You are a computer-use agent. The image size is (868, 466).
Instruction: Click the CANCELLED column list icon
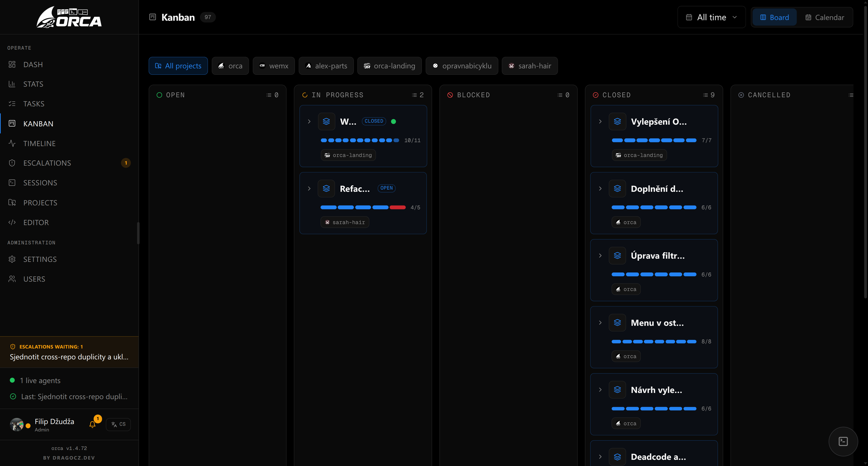(851, 95)
